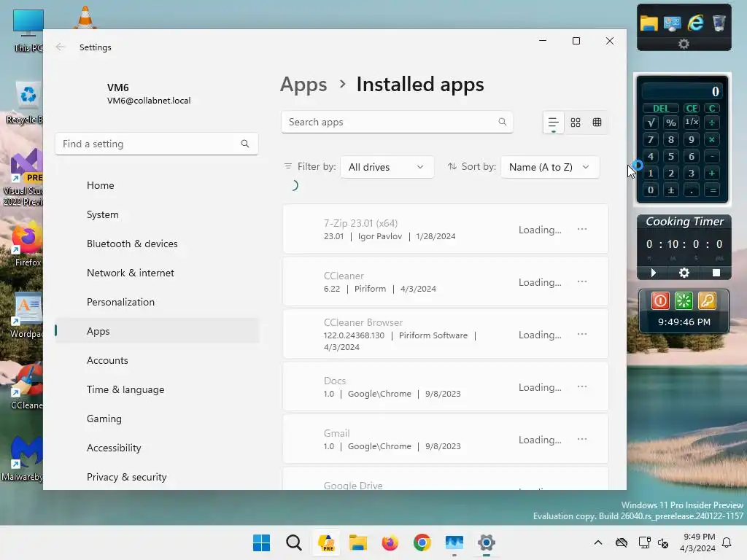Launch Firefox from the taskbar

(390, 542)
